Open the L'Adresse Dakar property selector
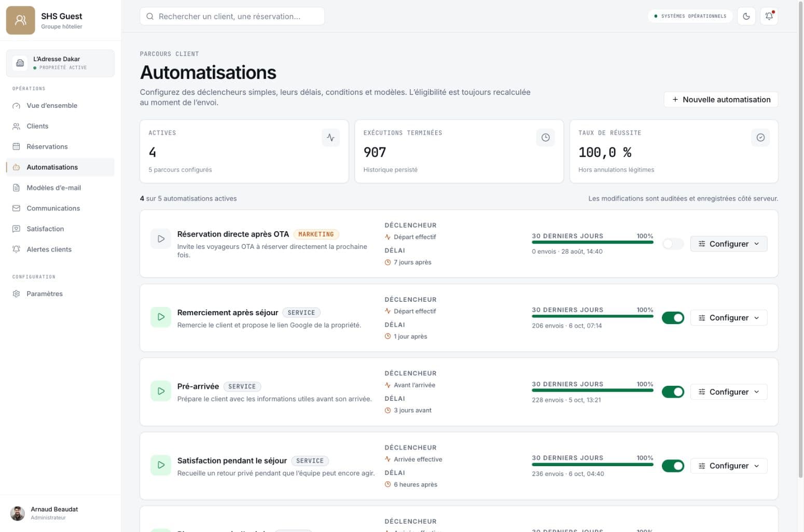This screenshot has height=532, width=804. 60,63
